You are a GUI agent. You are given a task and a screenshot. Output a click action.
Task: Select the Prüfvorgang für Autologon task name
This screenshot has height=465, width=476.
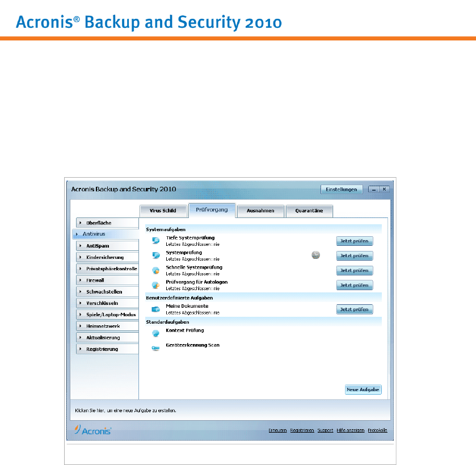197,282
